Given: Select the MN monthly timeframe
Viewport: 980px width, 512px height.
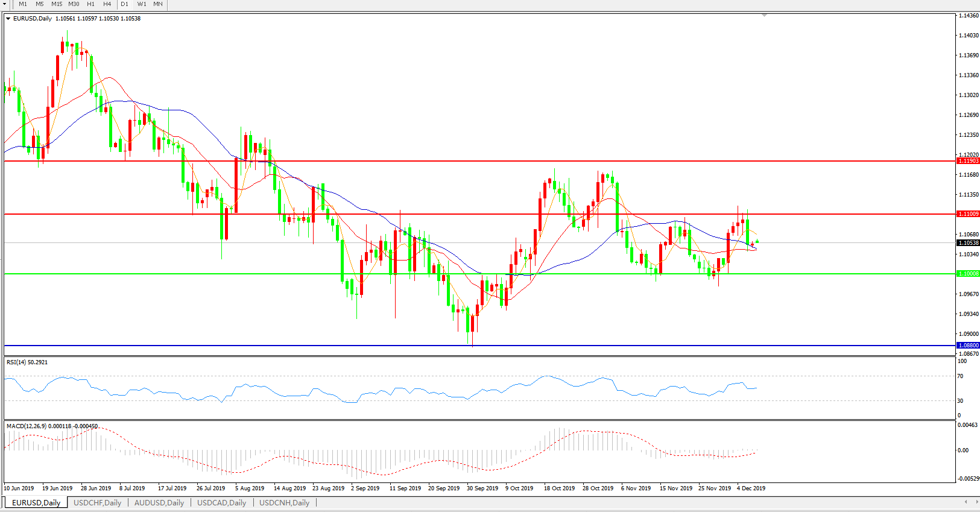Looking at the screenshot, I should point(158,4).
